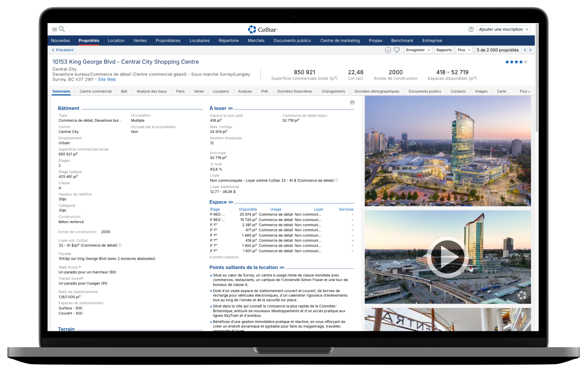Expand the Plus dropdown in tab row

(x=525, y=91)
